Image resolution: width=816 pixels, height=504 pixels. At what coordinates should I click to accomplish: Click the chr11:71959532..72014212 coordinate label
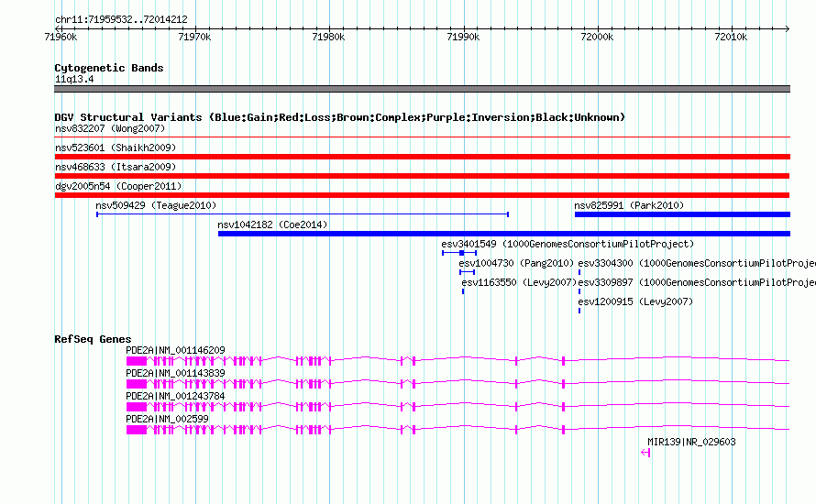pos(121,20)
